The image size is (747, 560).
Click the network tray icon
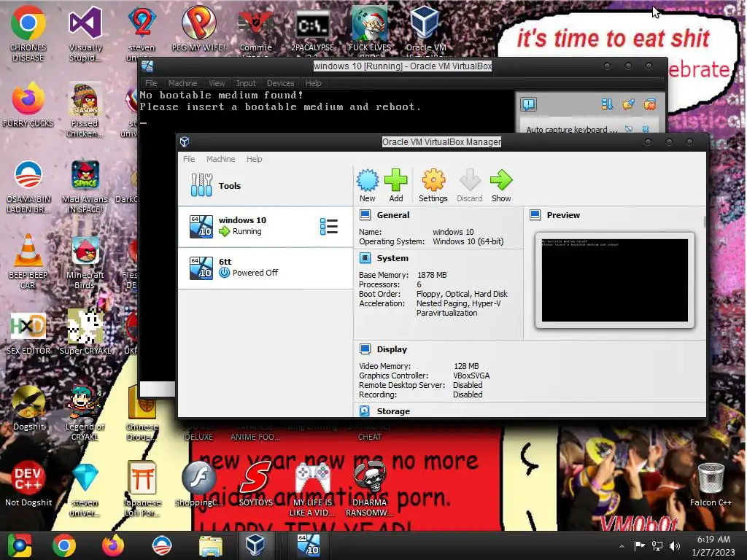pyautogui.click(x=657, y=545)
